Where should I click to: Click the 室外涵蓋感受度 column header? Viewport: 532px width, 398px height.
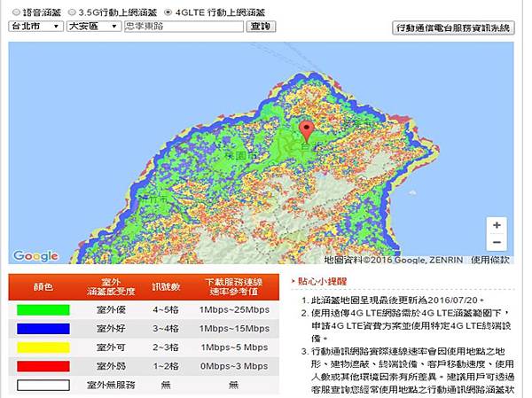pos(111,287)
